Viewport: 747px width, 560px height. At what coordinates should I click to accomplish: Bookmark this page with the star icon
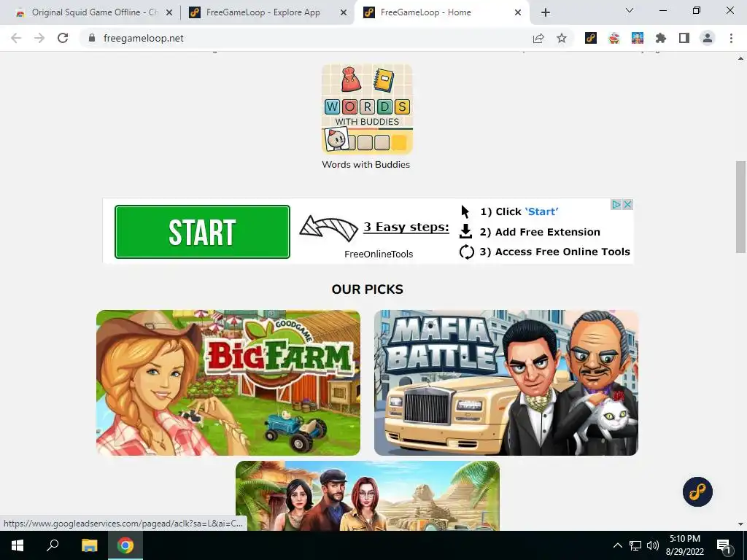point(562,38)
